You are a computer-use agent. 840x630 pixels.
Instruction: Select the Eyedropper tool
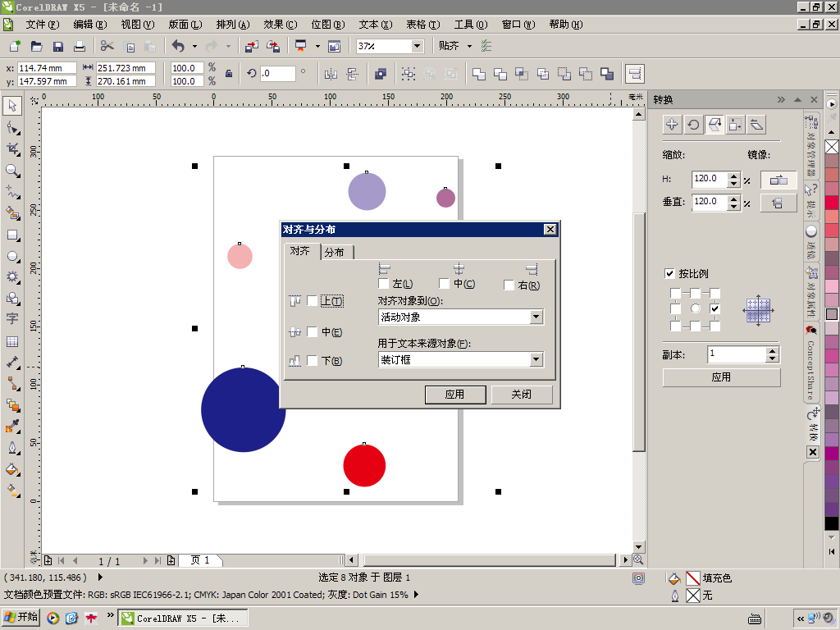12,427
